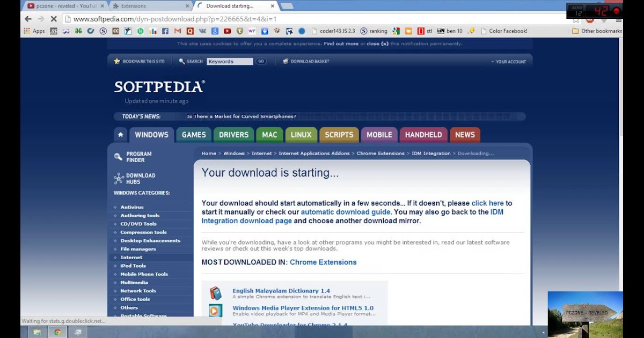The height and width of the screenshot is (338, 644).
Task: Click Softpedia home icon tab
Action: point(121,135)
